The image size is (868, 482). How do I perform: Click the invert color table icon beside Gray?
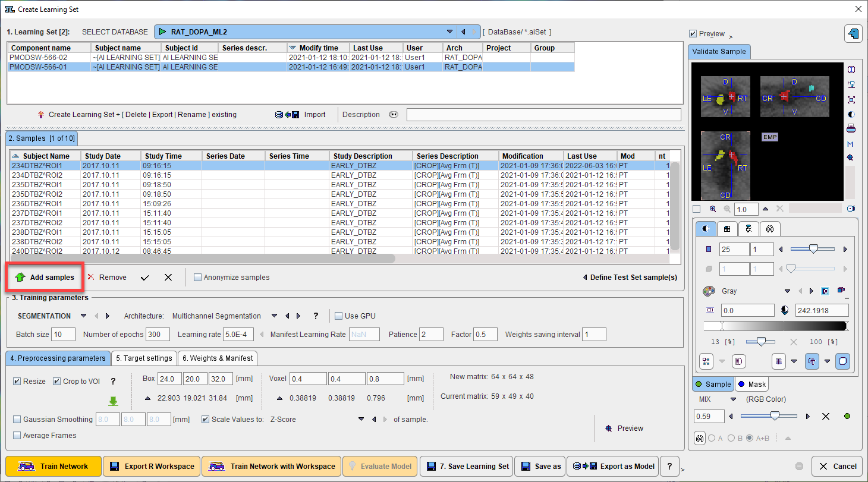(x=825, y=291)
